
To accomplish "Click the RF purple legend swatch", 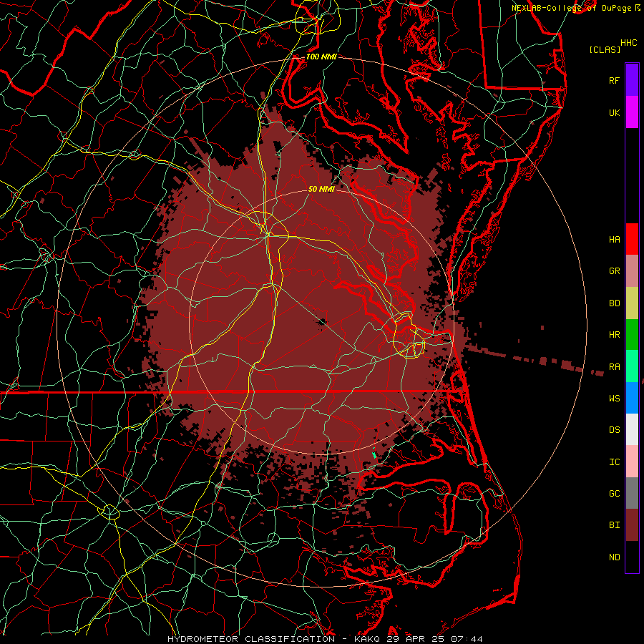I will 632,80.
